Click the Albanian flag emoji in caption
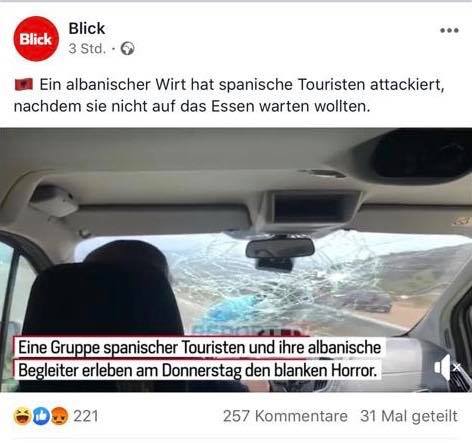The height and width of the screenshot is (443, 472). pos(24,84)
